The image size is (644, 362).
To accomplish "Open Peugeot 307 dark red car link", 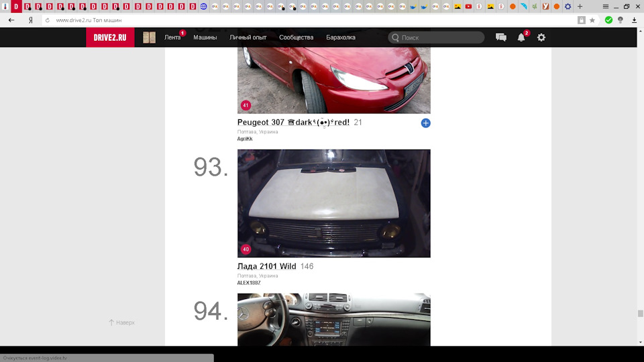I will click(x=293, y=122).
